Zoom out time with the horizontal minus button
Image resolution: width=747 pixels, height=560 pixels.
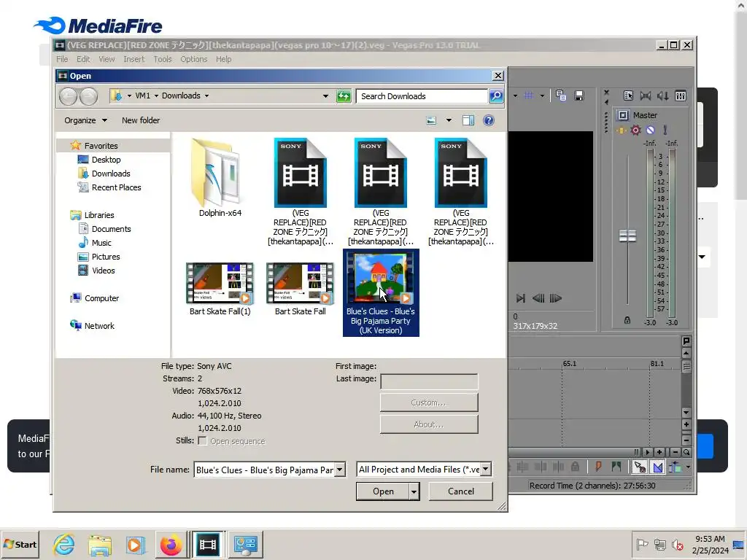pos(676,452)
